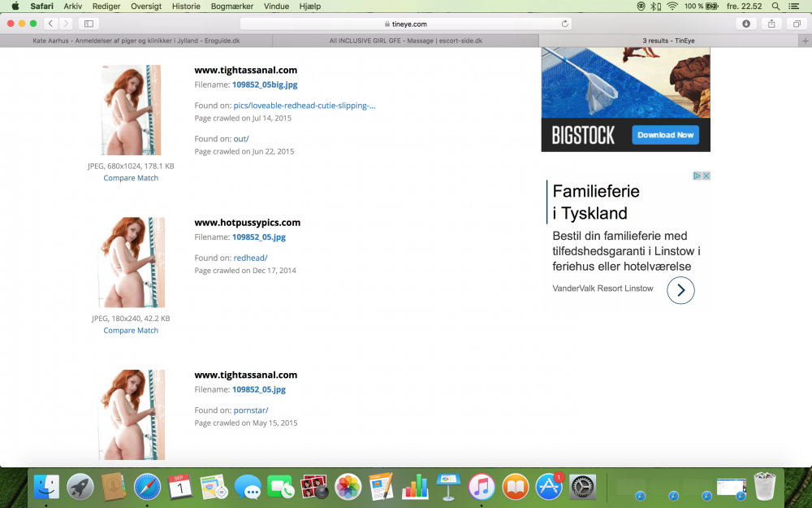Open iBooks from the Dock
The width and height of the screenshot is (812, 508).
pos(516,487)
